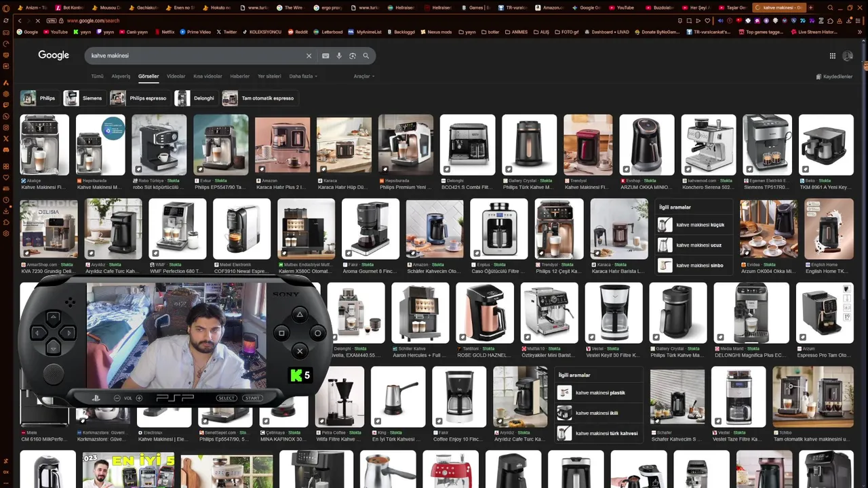Open ROSE GOLD HAZNELI thumbnail

point(485,312)
